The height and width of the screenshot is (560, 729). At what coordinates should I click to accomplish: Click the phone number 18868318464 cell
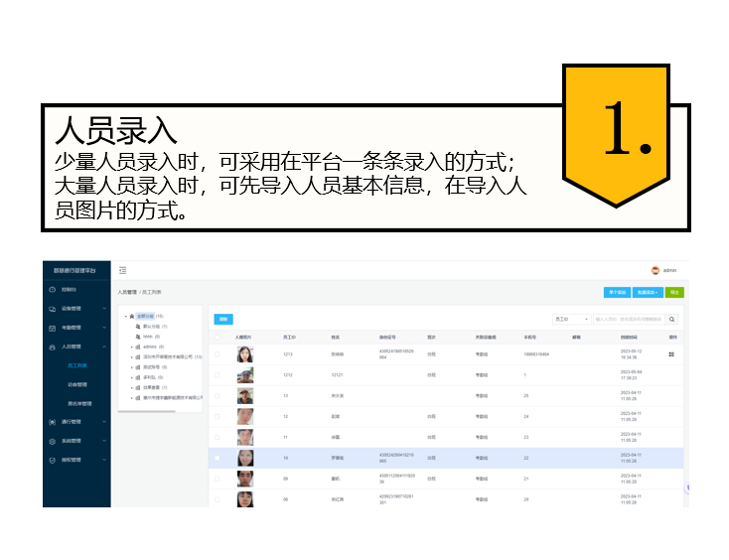tap(536, 354)
